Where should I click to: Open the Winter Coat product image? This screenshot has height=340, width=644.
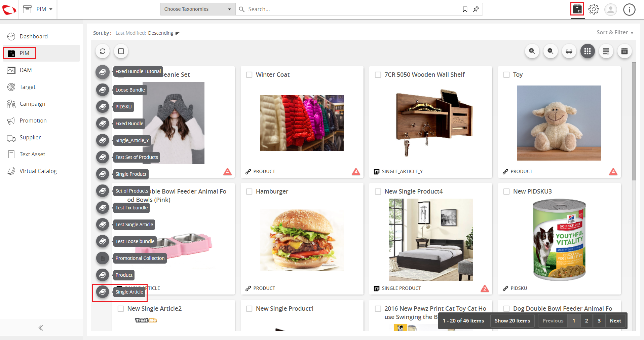[302, 123]
